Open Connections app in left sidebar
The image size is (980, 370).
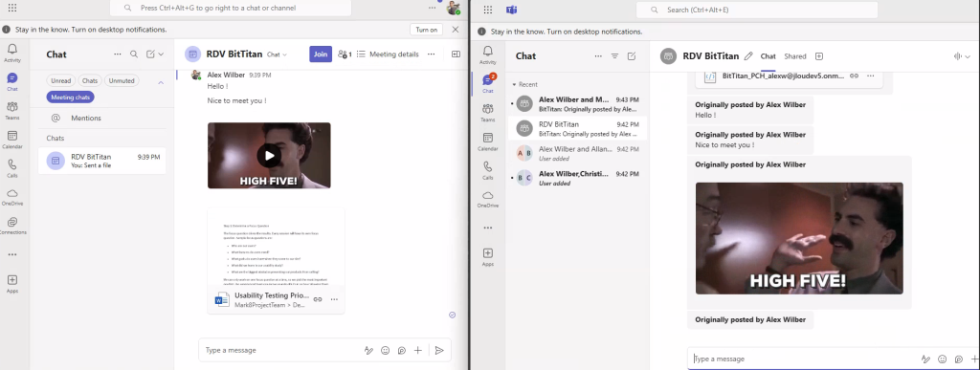pyautogui.click(x=12, y=226)
